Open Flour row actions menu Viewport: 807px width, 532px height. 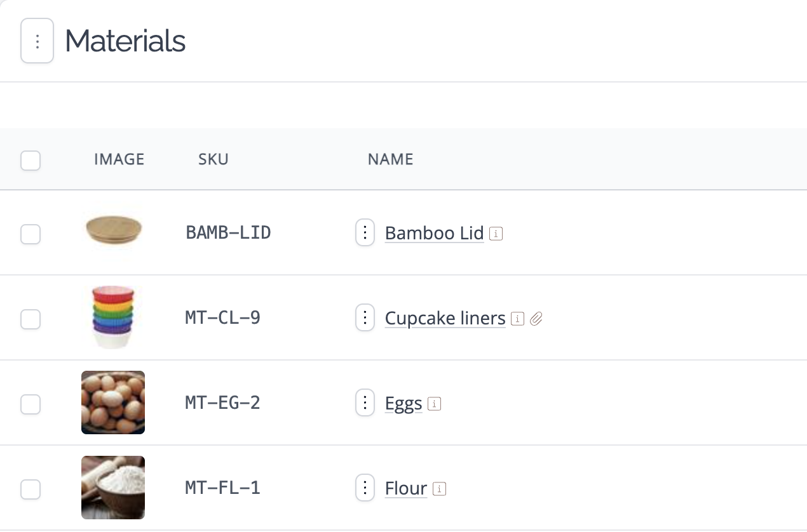point(365,488)
